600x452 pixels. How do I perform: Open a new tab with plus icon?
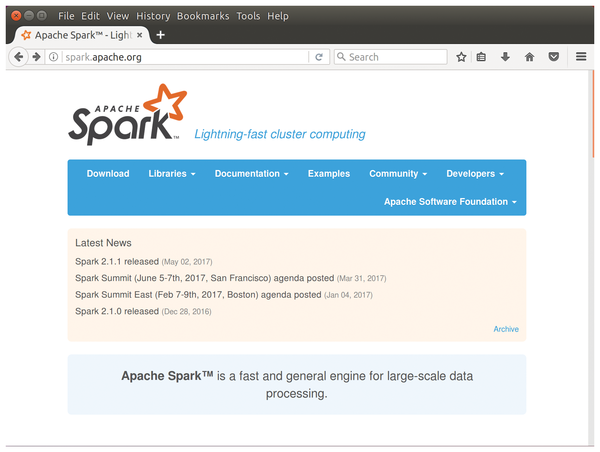pos(160,35)
